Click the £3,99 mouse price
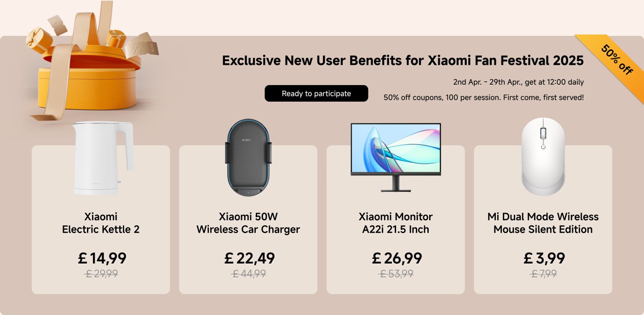644x315 pixels. [x=544, y=258]
